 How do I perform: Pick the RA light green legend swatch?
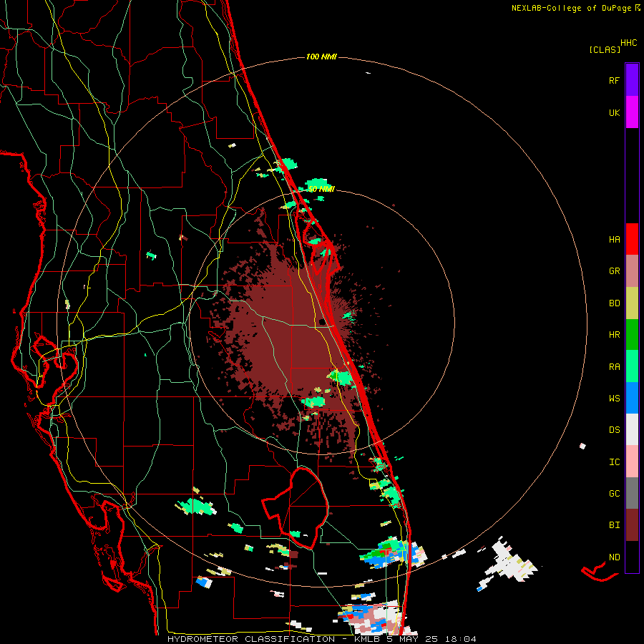click(x=632, y=366)
